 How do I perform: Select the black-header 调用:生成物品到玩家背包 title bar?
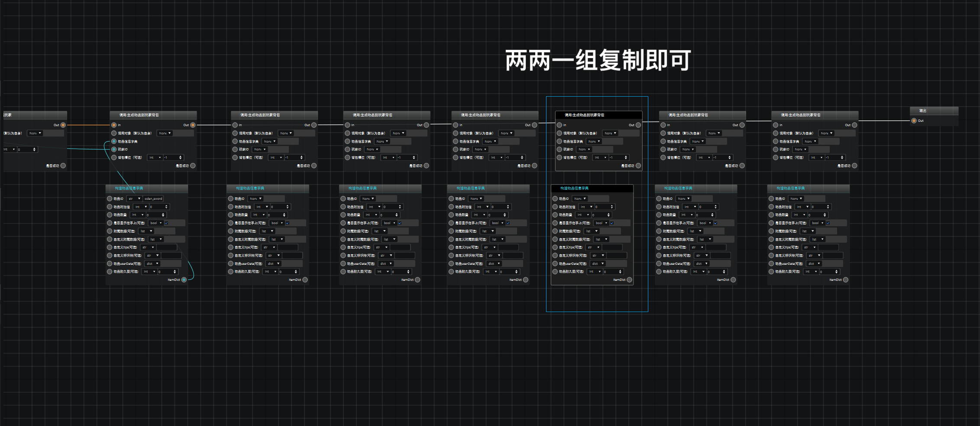(598, 115)
